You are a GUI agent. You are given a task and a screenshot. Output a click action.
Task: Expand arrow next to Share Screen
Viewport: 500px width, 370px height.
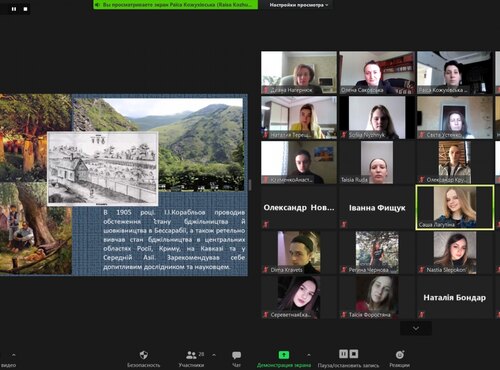coord(309,355)
